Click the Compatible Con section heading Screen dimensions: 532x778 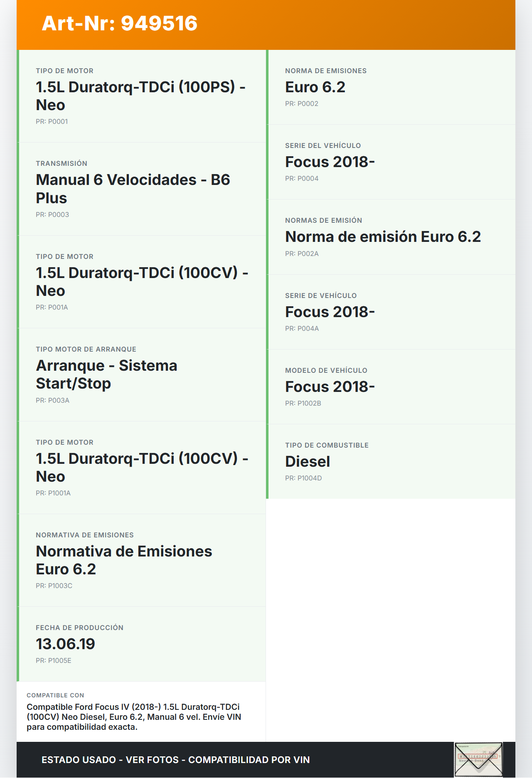point(55,695)
